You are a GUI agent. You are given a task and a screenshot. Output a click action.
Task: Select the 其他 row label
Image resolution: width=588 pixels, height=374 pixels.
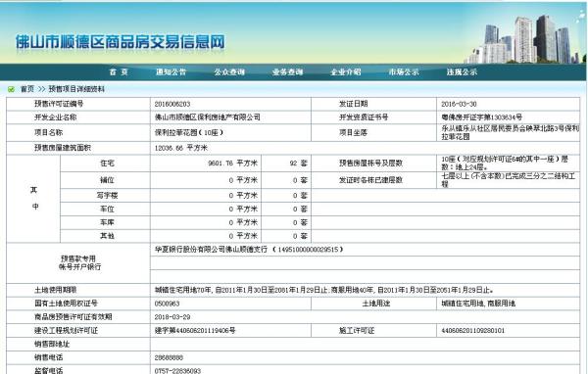(x=107, y=236)
